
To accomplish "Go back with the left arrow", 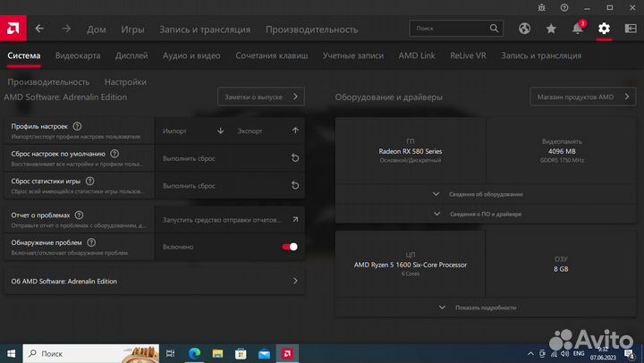I will pos(39,29).
